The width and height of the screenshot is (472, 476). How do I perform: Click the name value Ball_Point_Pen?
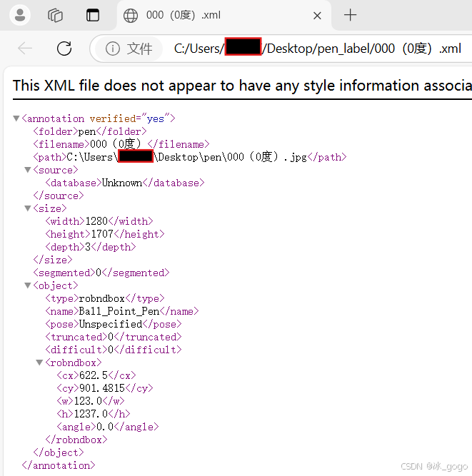coord(119,311)
